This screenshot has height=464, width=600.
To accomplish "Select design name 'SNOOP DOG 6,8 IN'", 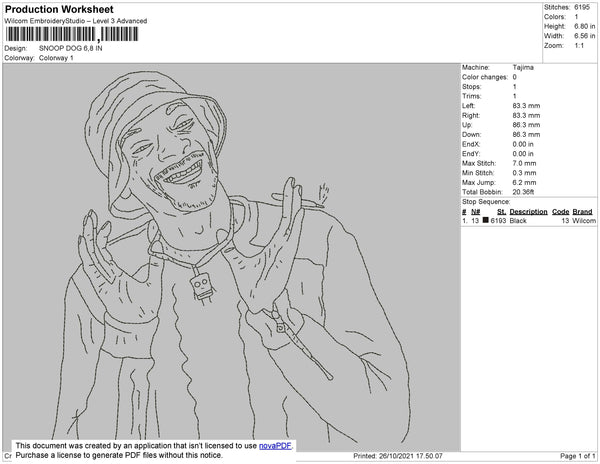I will (x=70, y=49).
